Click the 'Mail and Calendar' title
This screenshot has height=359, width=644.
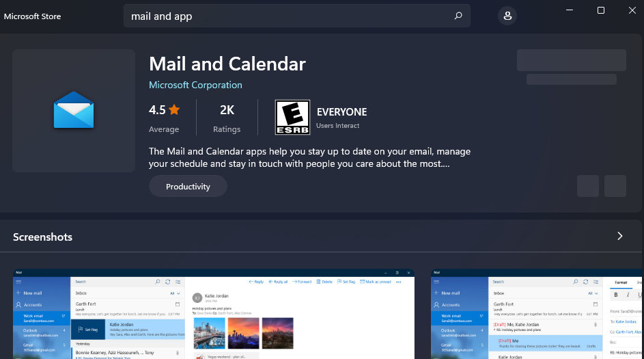coord(227,64)
